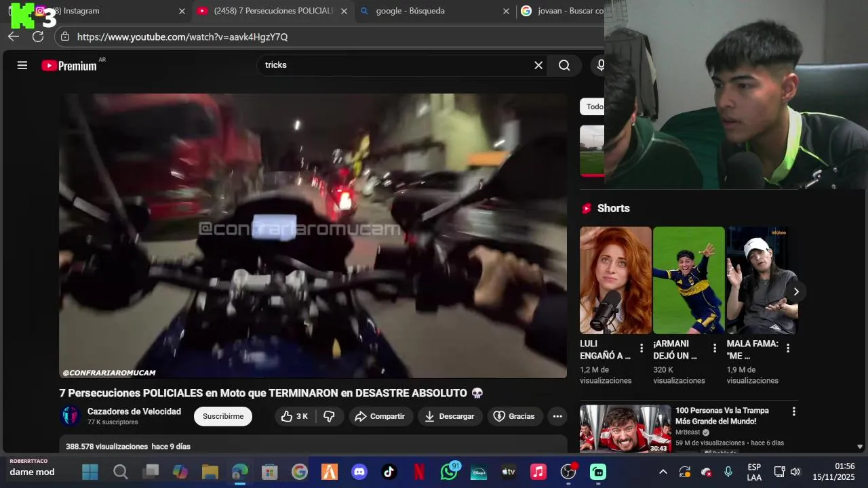Open the Compartir share dialog
This screenshot has height=488, width=868.
point(380,416)
